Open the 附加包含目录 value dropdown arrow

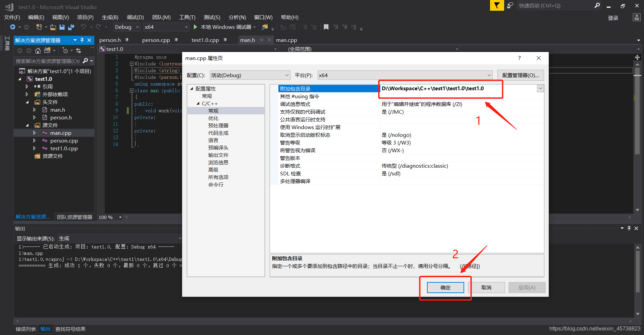click(540, 89)
